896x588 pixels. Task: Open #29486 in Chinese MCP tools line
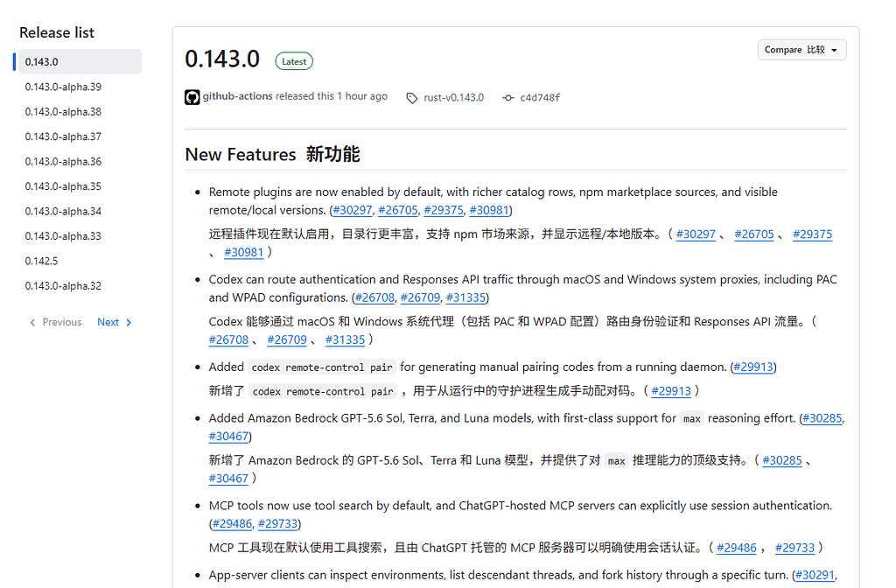(x=736, y=548)
